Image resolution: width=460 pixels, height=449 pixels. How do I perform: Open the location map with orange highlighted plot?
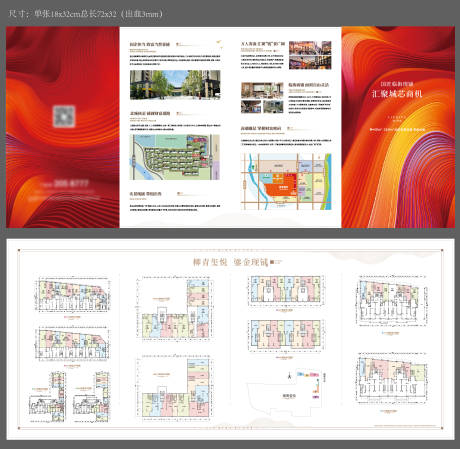(x=286, y=182)
